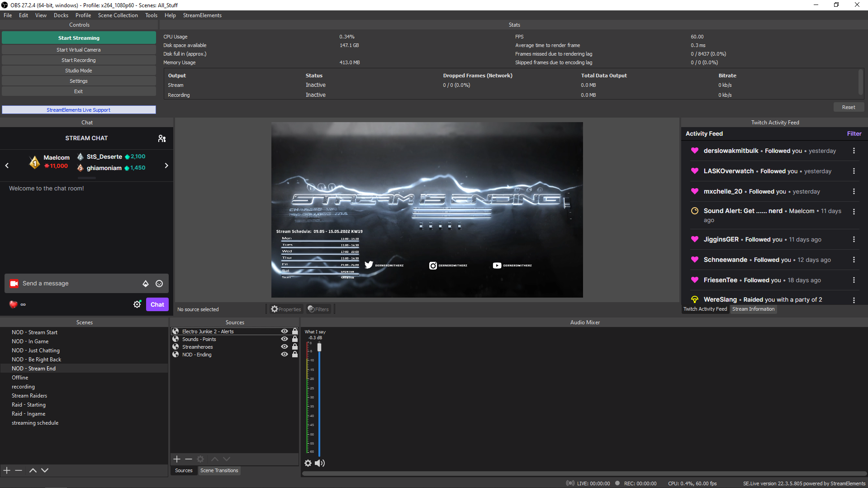Open chat settings gear icon
The image size is (868, 488).
pyautogui.click(x=137, y=304)
